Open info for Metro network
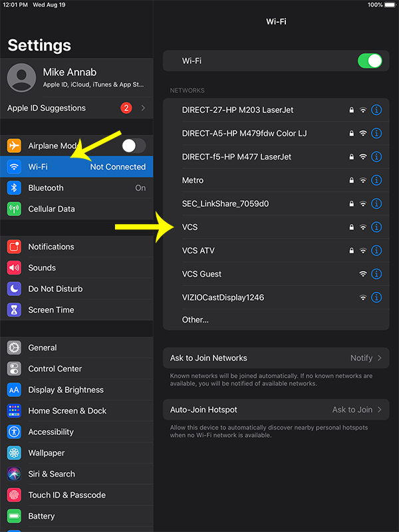399x532 pixels. coord(376,180)
